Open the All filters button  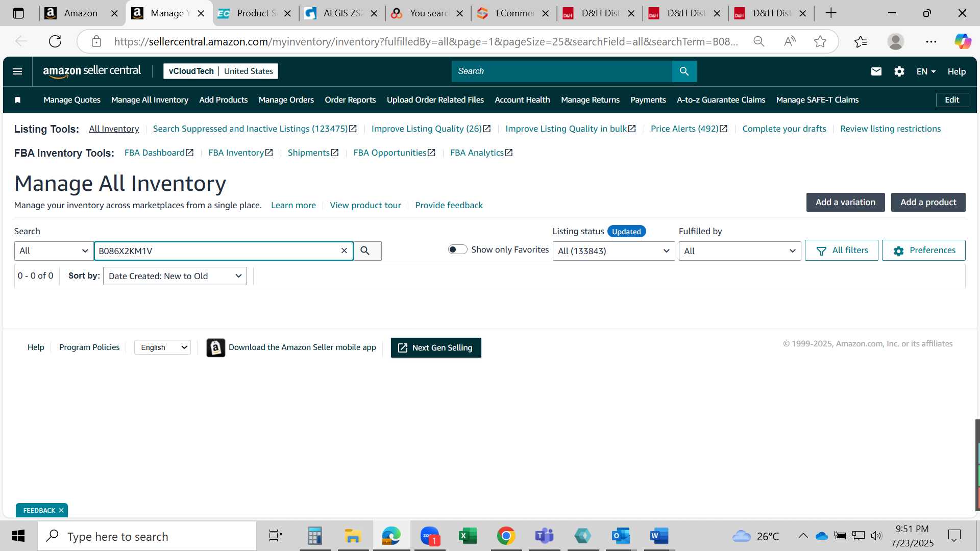[842, 251]
